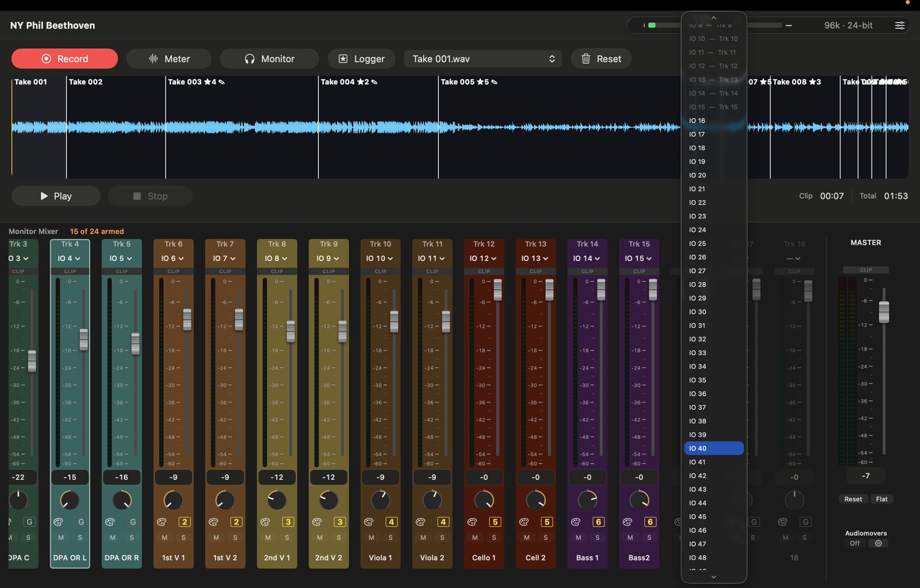Open the Take 001.wav file selector
The width and height of the screenshot is (920, 588).
(x=483, y=59)
